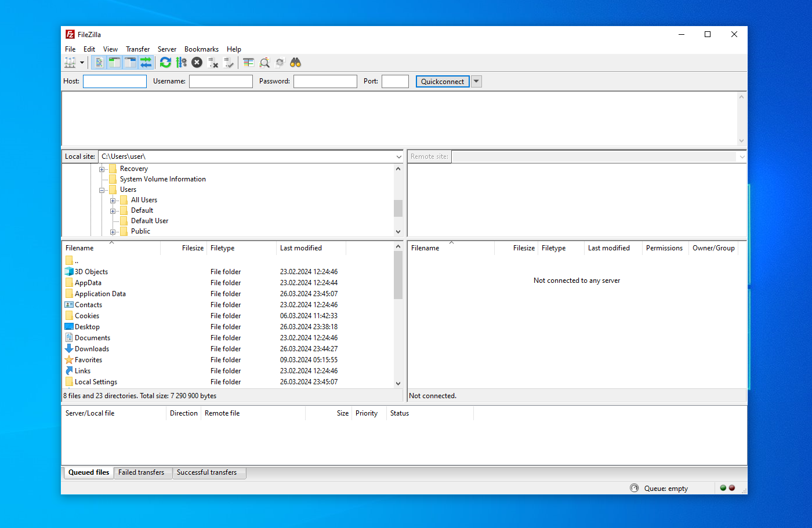Open the Transfer menu

(137, 49)
